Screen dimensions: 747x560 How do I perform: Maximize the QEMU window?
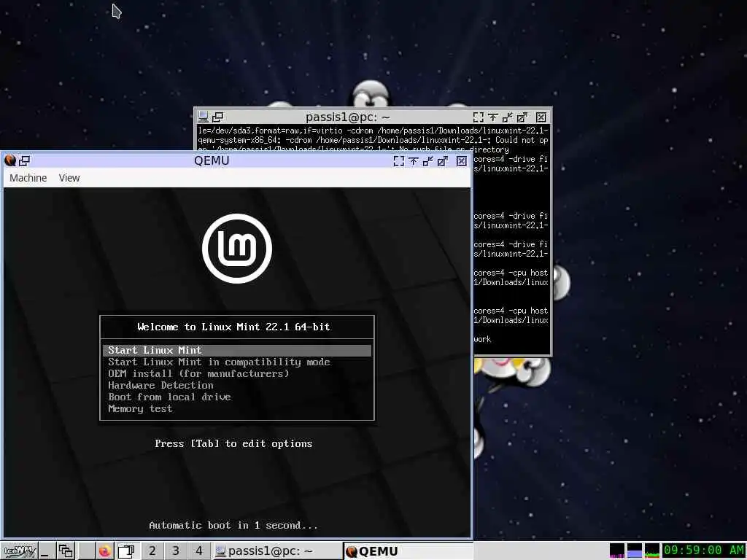tap(443, 161)
